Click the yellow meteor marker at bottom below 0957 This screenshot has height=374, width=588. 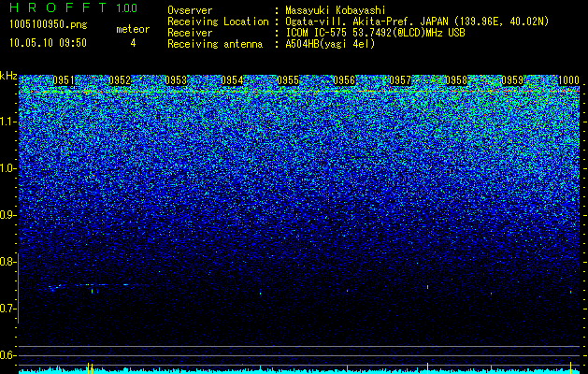[427, 368]
